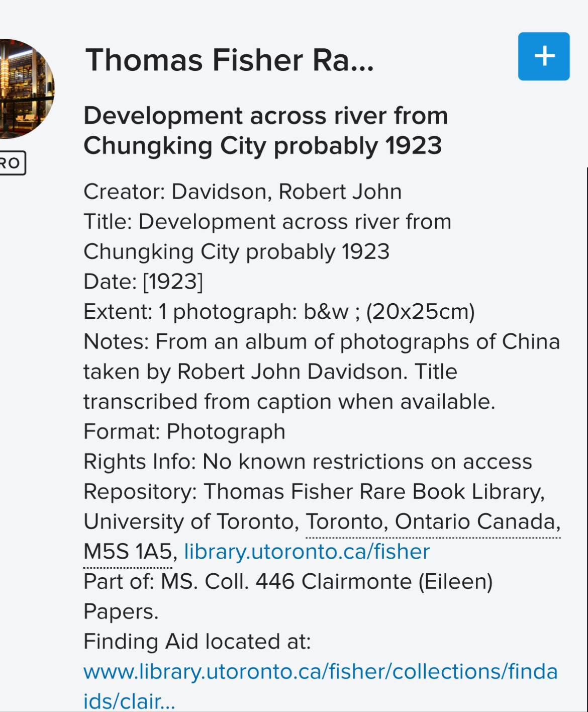Click the bold photo title heading

[x=265, y=131]
